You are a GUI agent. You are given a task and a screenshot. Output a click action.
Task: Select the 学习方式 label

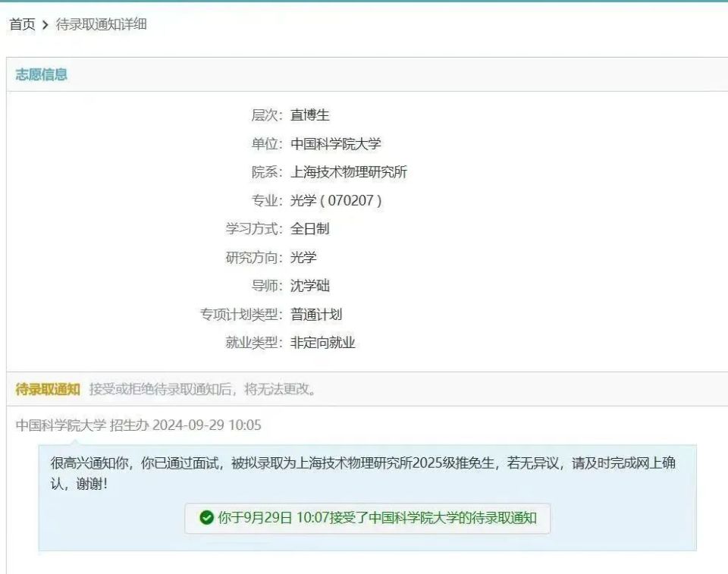point(254,229)
